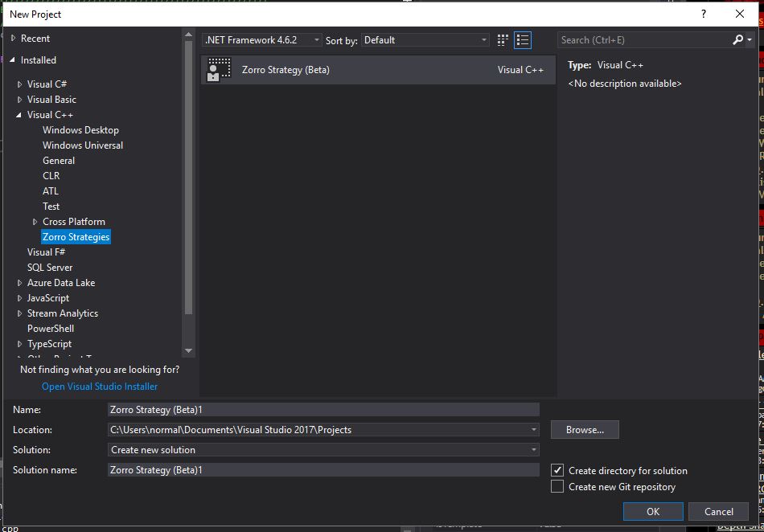Close the New Project dialog
Screen dimensions: 764x532
(740, 14)
